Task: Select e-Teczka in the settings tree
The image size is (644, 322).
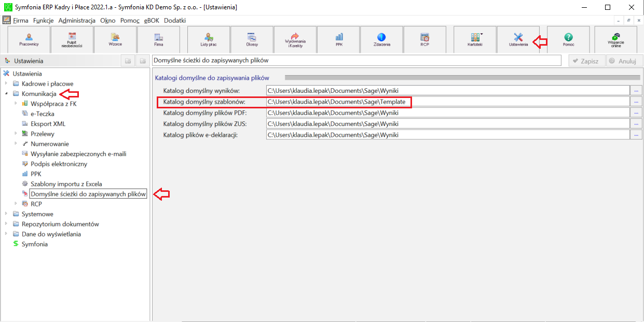Action: point(42,114)
